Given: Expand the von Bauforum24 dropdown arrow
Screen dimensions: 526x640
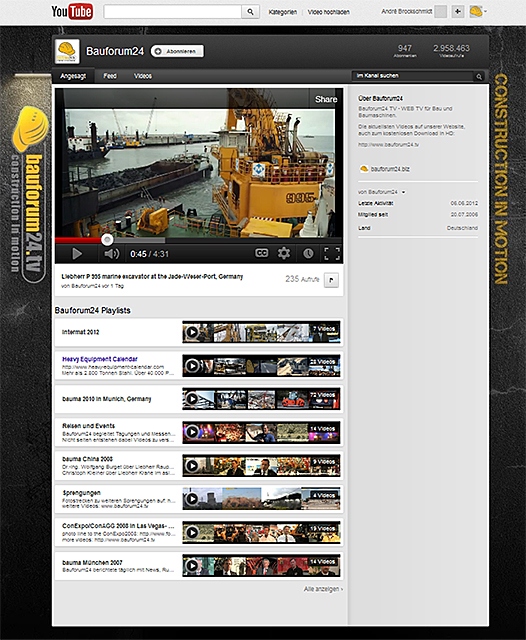Looking at the screenshot, I should point(404,192).
